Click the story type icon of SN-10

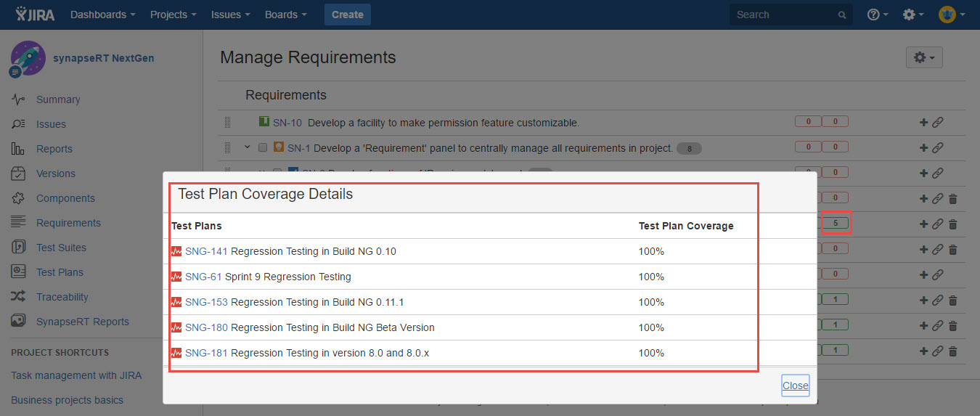click(264, 122)
